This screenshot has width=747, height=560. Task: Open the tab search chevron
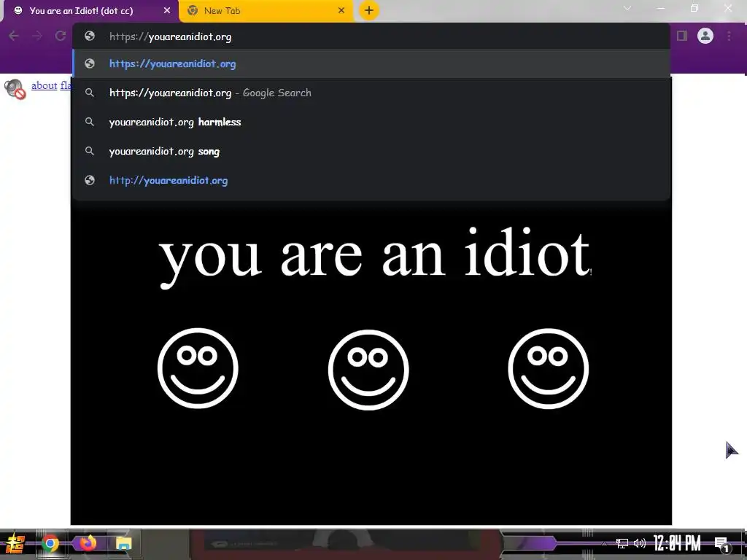pos(627,9)
